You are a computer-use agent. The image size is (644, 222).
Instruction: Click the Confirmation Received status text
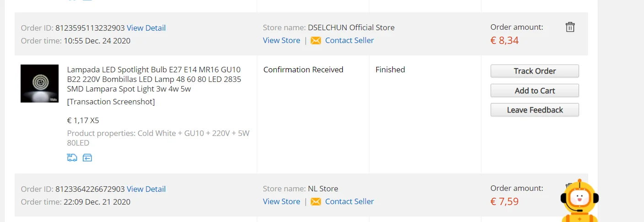pyautogui.click(x=303, y=70)
